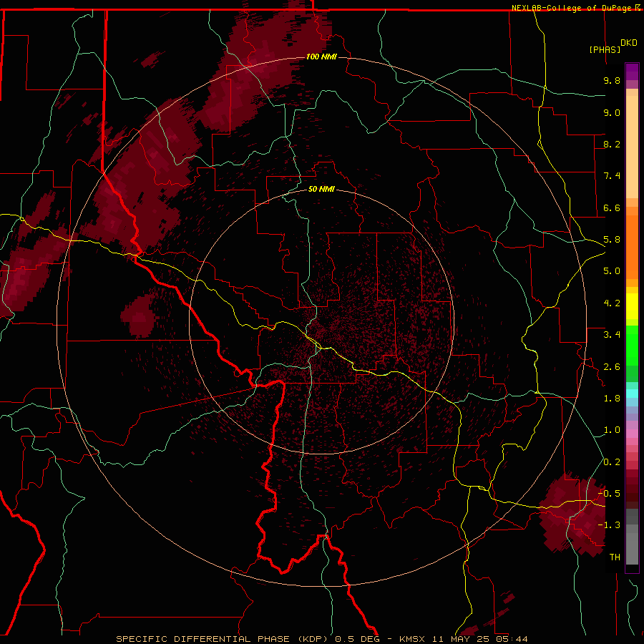Pick the cyan segment of the color bar
The height and width of the screenshot is (644, 644).
[x=632, y=394]
